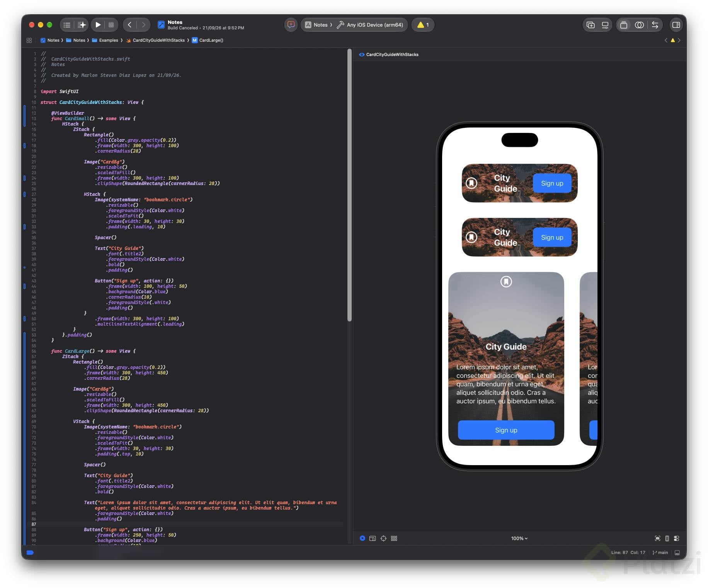Preview on device phone icon
This screenshot has height=588, width=708.
667,538
